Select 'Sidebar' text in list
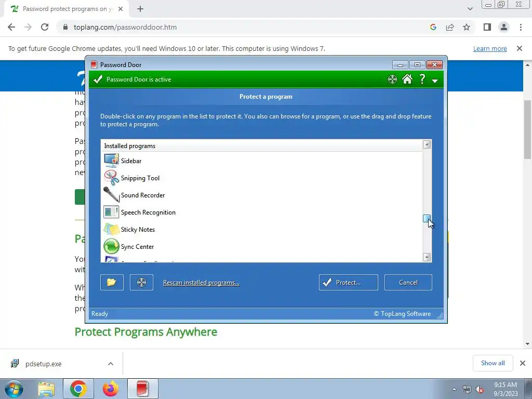The height and width of the screenshot is (399, 532). coord(131,161)
